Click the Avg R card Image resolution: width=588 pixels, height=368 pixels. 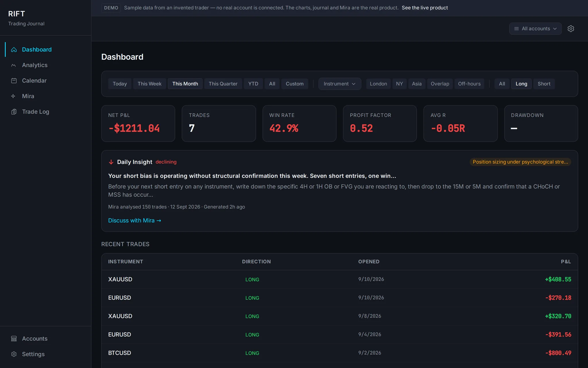click(x=461, y=123)
